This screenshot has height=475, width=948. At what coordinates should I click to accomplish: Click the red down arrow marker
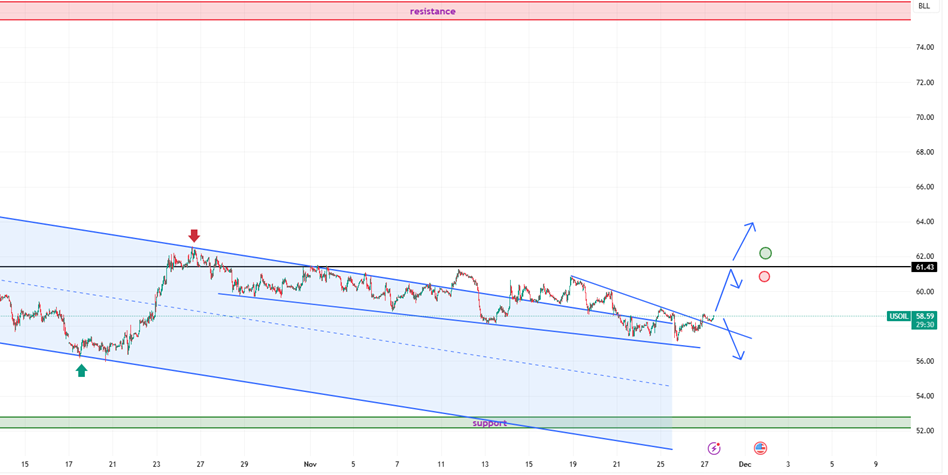pyautogui.click(x=194, y=236)
